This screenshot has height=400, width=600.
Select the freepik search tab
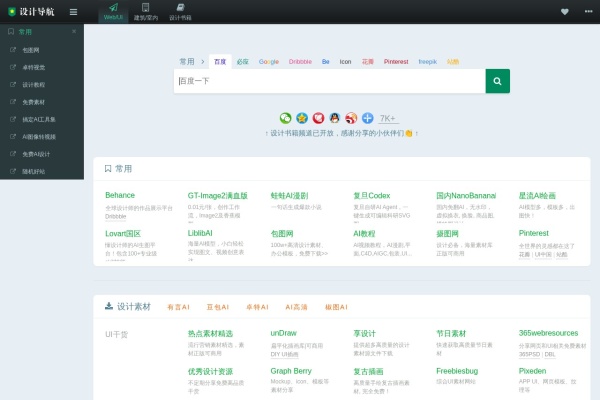click(x=427, y=62)
